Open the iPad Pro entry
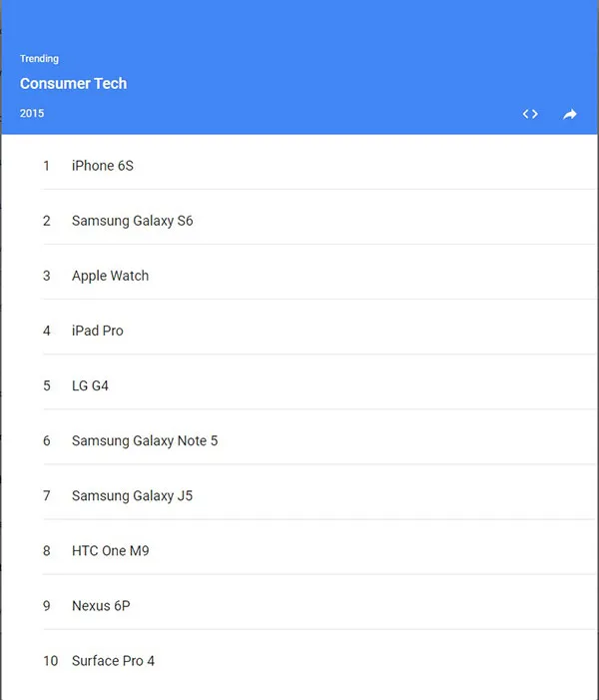The width and height of the screenshot is (599, 700). [97, 331]
